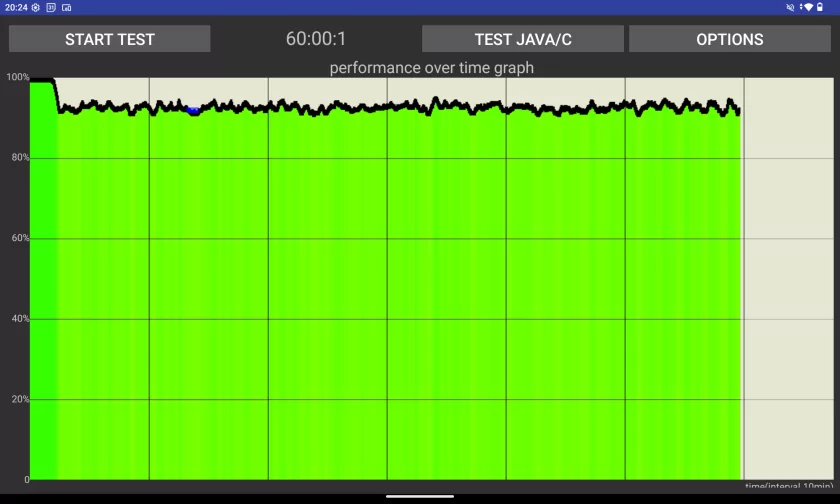
Task: Click the blue marker on performance line
Action: [193, 111]
